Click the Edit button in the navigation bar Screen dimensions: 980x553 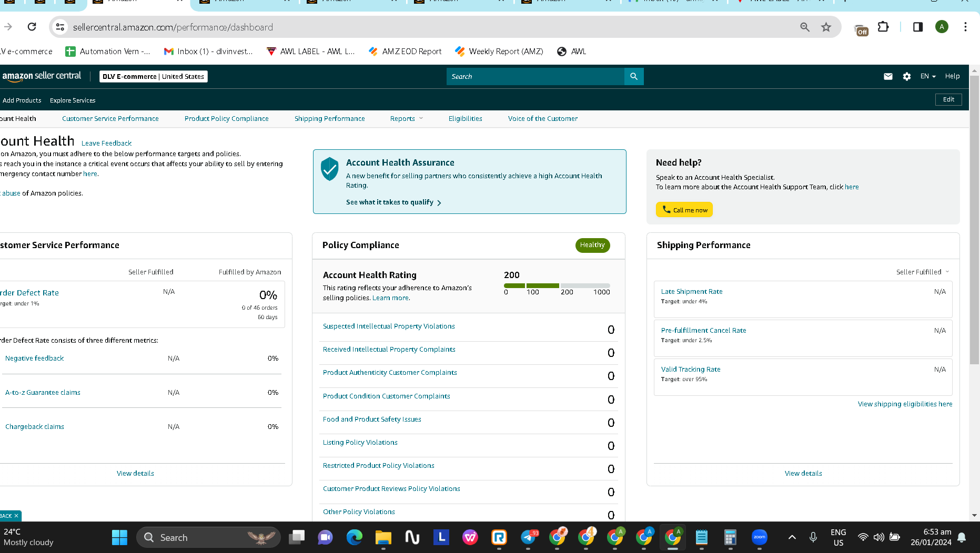pos(948,99)
